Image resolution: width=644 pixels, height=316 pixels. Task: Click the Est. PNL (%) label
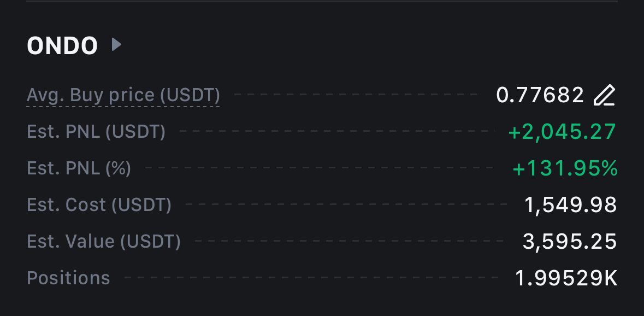[x=79, y=168]
